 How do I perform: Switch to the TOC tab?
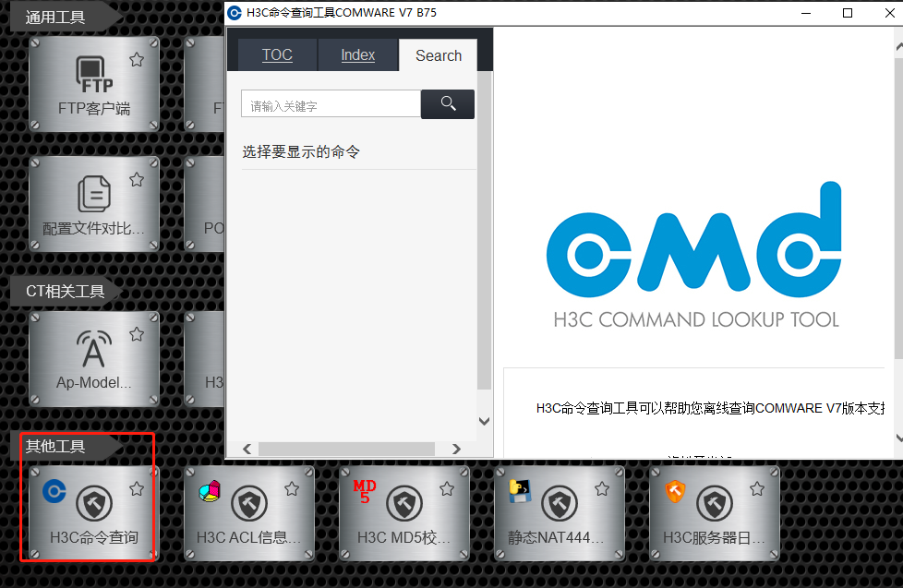[x=277, y=55]
